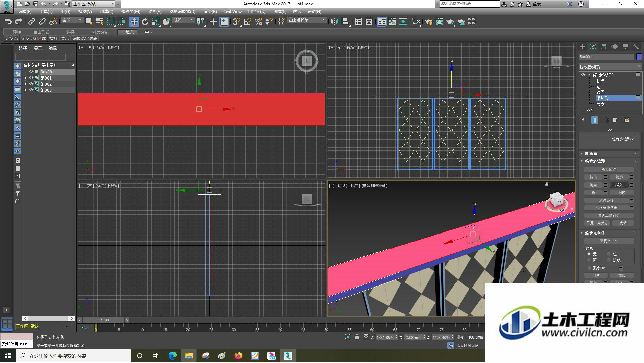Select the 法线 constraint radio button
This screenshot has width=644, height=363.
click(609, 260)
